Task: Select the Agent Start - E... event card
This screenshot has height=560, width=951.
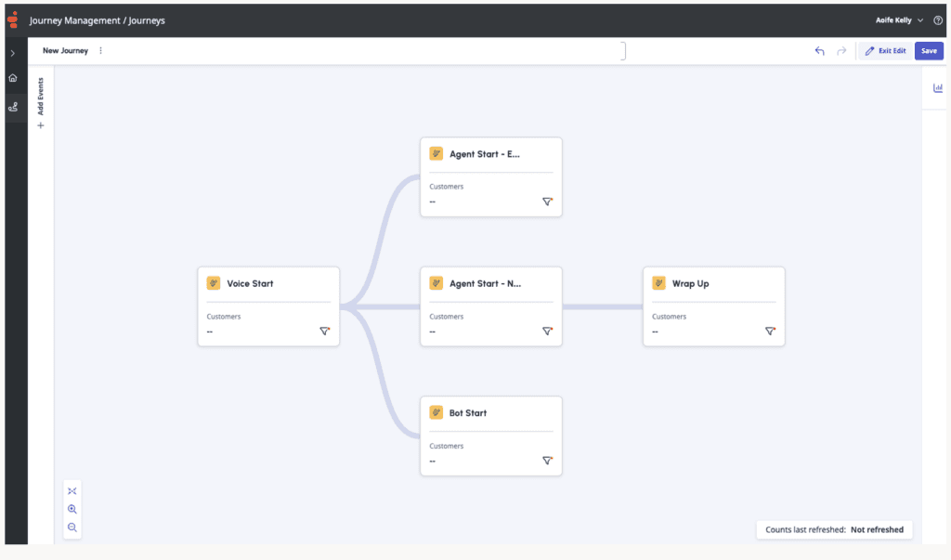Action: 490,176
